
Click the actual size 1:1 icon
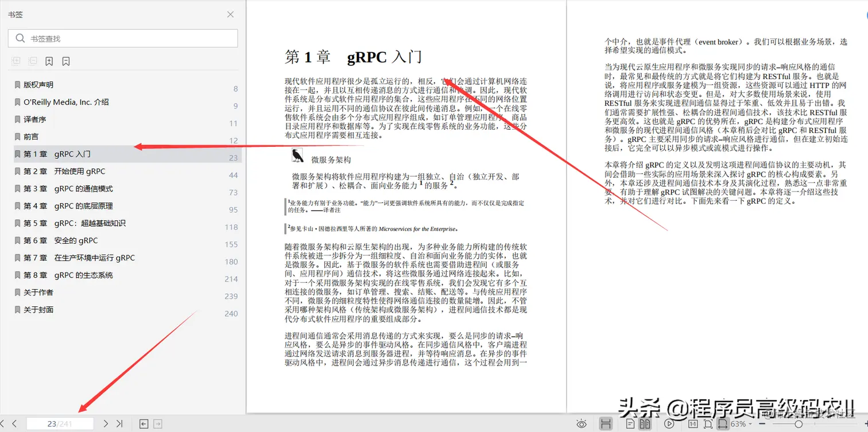(x=693, y=423)
